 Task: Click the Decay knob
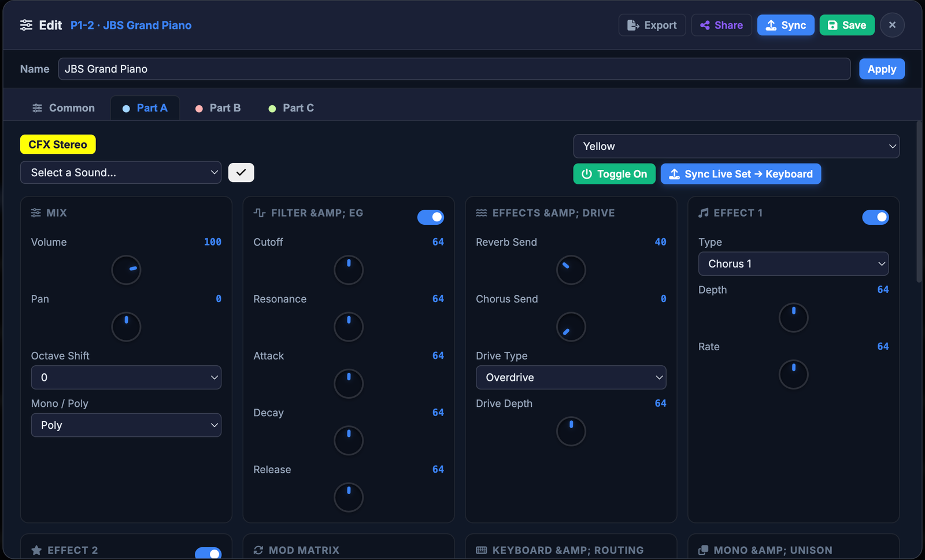(x=349, y=440)
